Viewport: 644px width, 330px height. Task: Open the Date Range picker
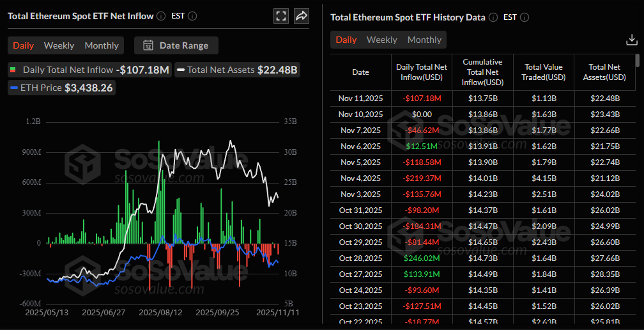coord(176,45)
